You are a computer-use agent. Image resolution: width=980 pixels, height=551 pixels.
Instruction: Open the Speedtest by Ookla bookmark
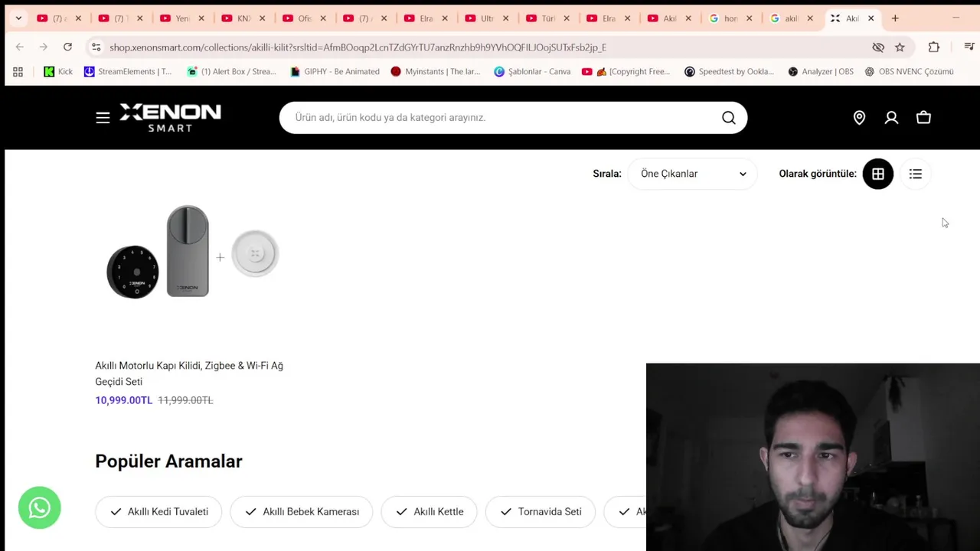(729, 72)
